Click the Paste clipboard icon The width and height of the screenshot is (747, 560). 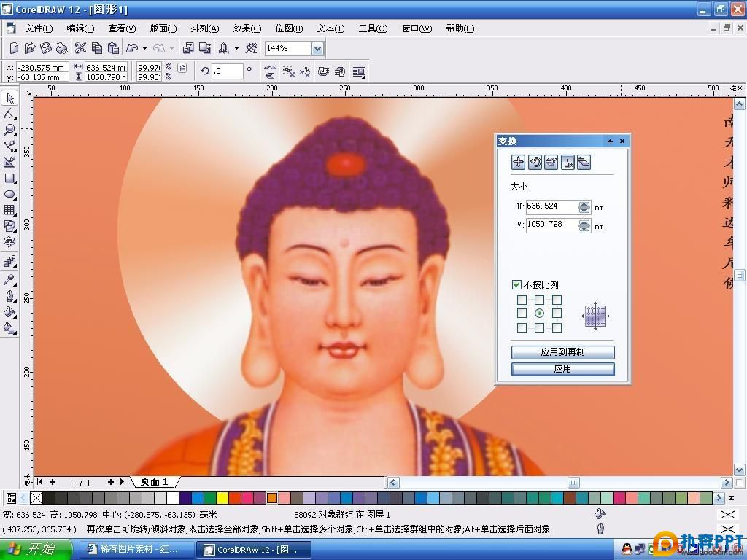pyautogui.click(x=113, y=48)
